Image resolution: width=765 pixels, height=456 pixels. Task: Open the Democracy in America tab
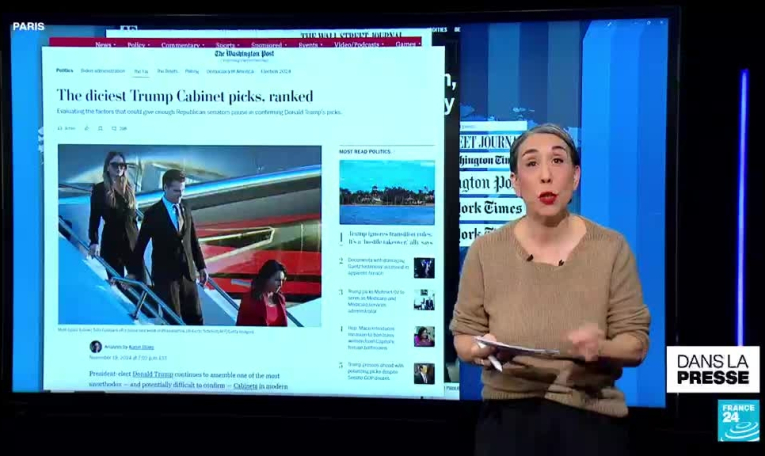pos(230,71)
